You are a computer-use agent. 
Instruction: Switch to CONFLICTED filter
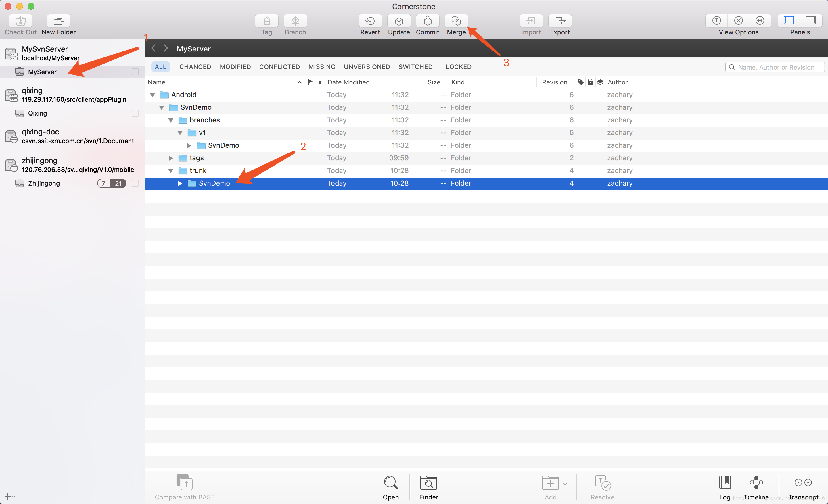click(279, 67)
